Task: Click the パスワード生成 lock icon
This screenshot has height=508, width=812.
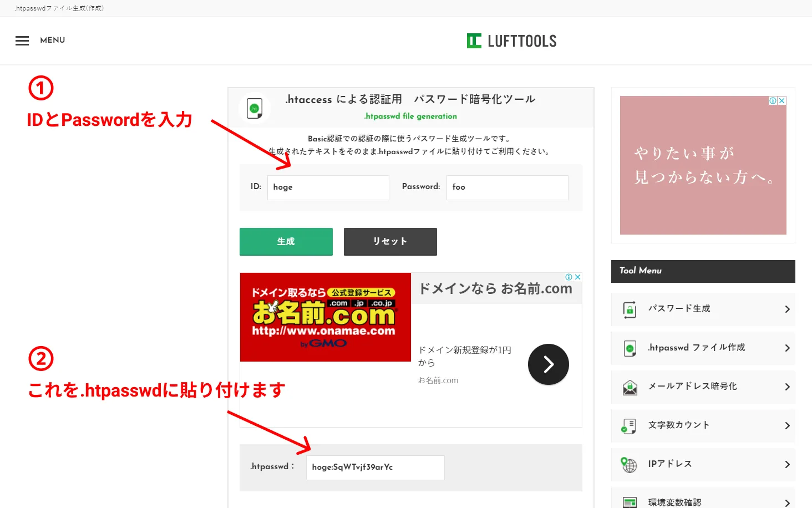Action: tap(630, 309)
